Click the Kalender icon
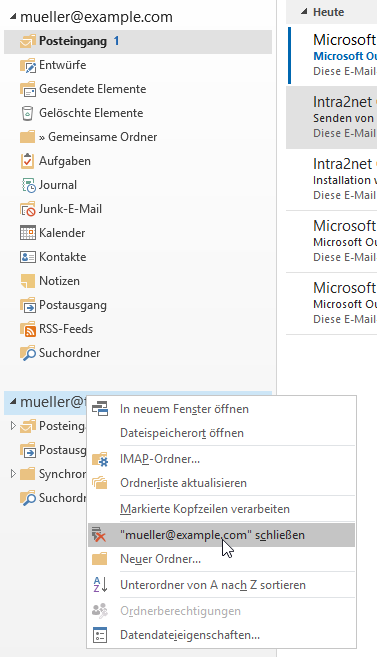Image resolution: width=377 pixels, height=657 pixels. [x=28, y=233]
